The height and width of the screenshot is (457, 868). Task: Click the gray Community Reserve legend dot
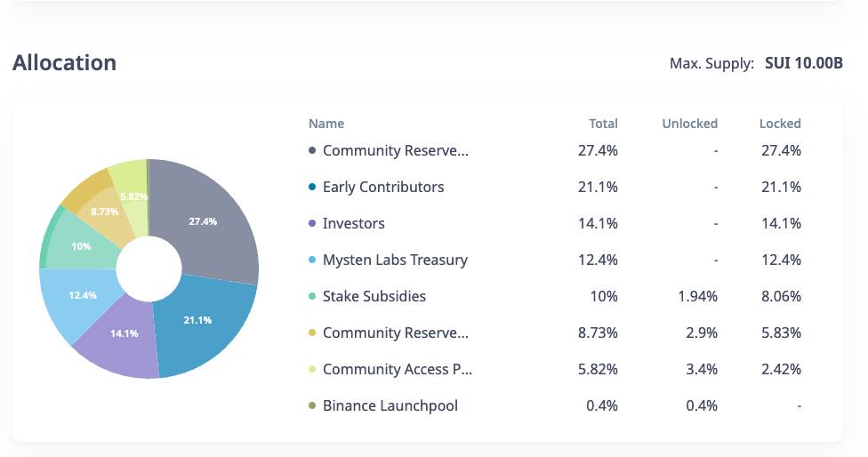312,151
